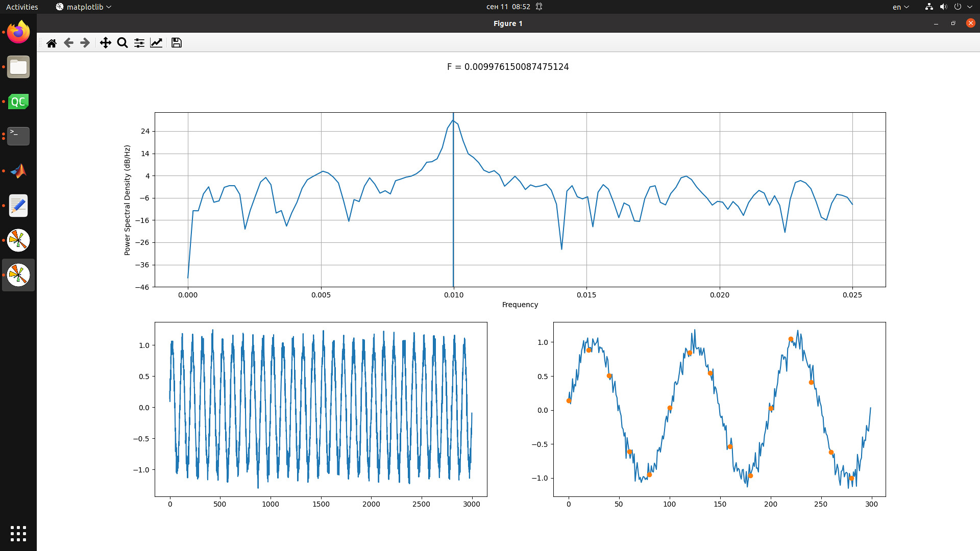Open the en language dropdown
This screenshot has height=551, width=980.
pyautogui.click(x=900, y=7)
